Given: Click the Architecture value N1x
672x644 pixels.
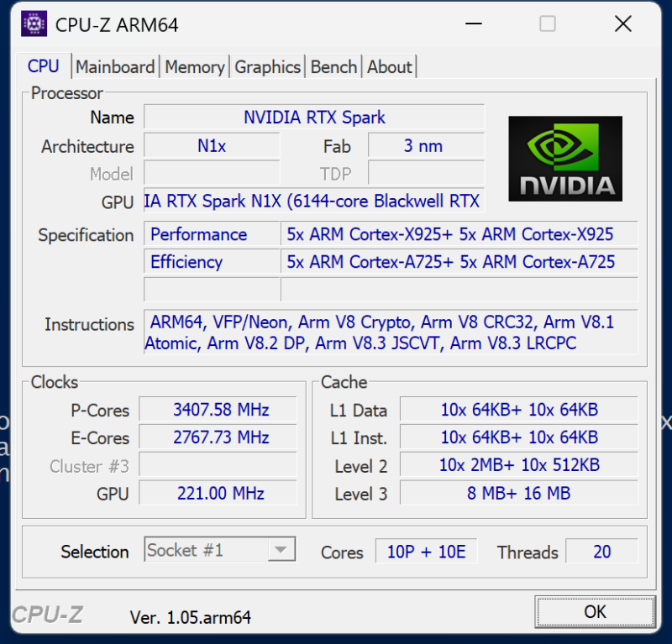Looking at the screenshot, I should (x=212, y=146).
